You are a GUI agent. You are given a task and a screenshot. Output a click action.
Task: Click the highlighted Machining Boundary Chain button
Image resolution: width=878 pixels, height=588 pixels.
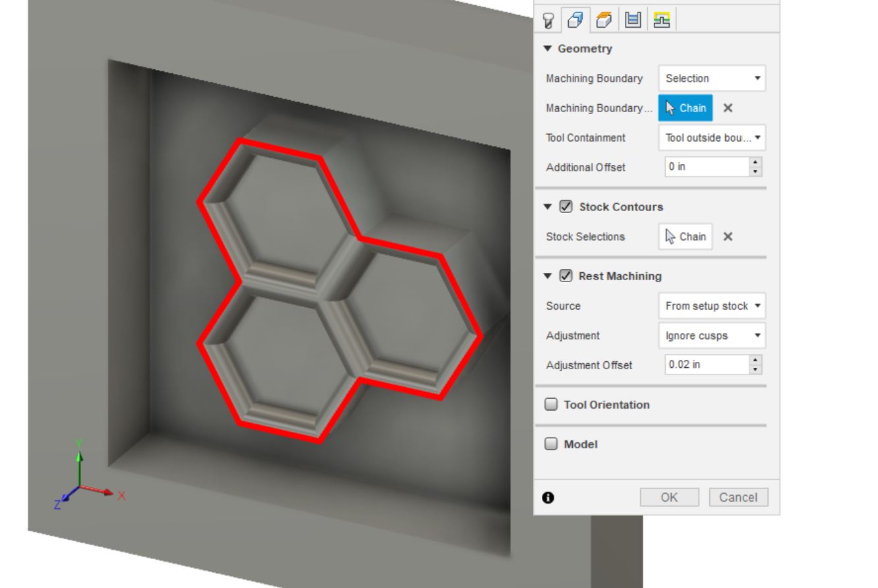686,108
